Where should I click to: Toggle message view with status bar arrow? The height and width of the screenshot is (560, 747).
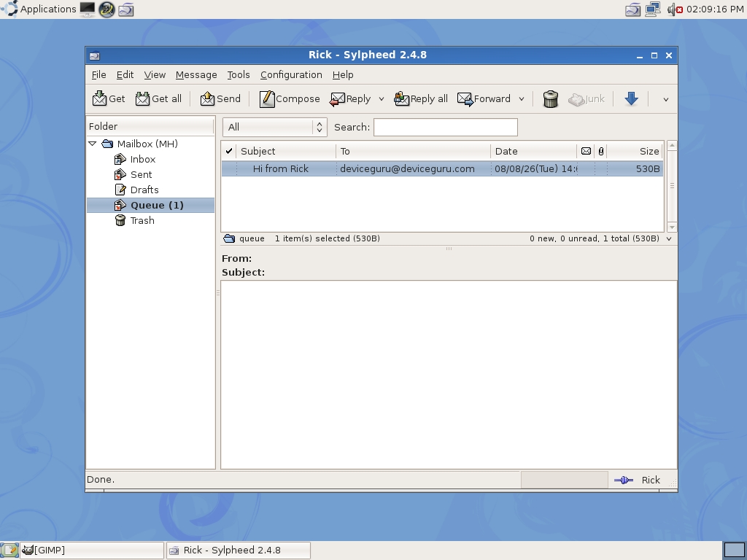669,238
